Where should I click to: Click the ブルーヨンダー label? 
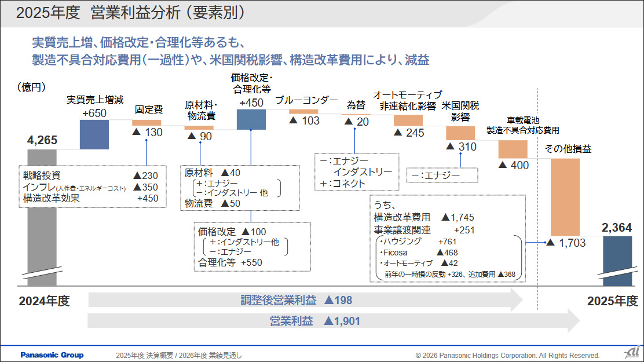[x=306, y=100]
